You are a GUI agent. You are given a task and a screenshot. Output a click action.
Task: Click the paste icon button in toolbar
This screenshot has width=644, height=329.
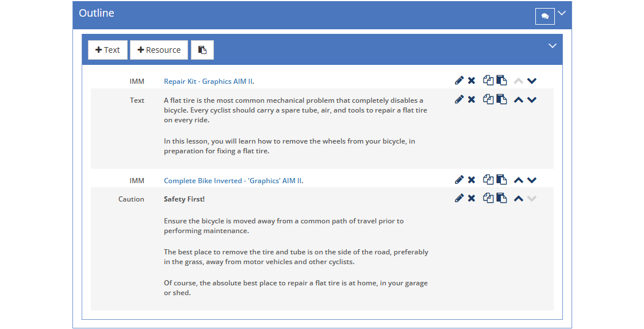tap(202, 50)
